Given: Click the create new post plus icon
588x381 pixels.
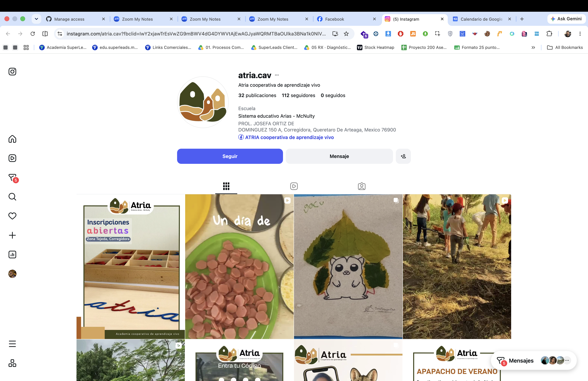Looking at the screenshot, I should pos(12,235).
